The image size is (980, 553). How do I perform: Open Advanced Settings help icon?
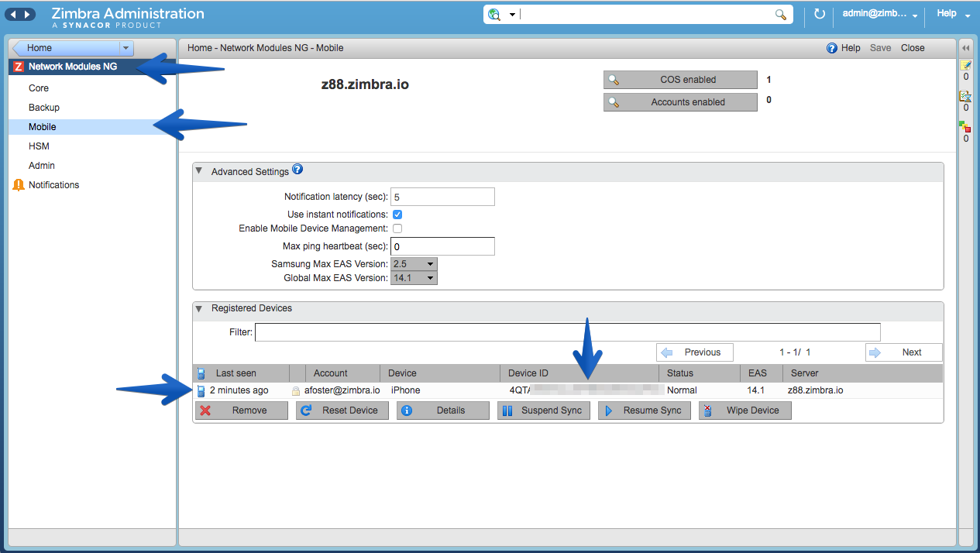pyautogui.click(x=297, y=170)
